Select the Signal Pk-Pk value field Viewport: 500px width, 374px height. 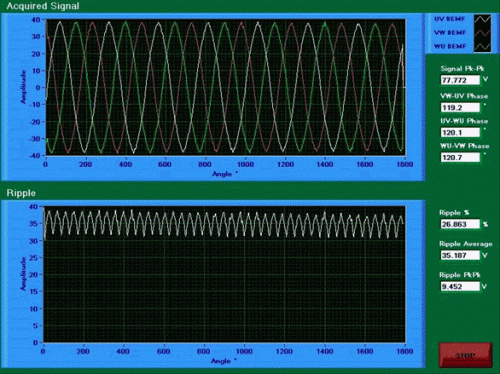click(460, 80)
